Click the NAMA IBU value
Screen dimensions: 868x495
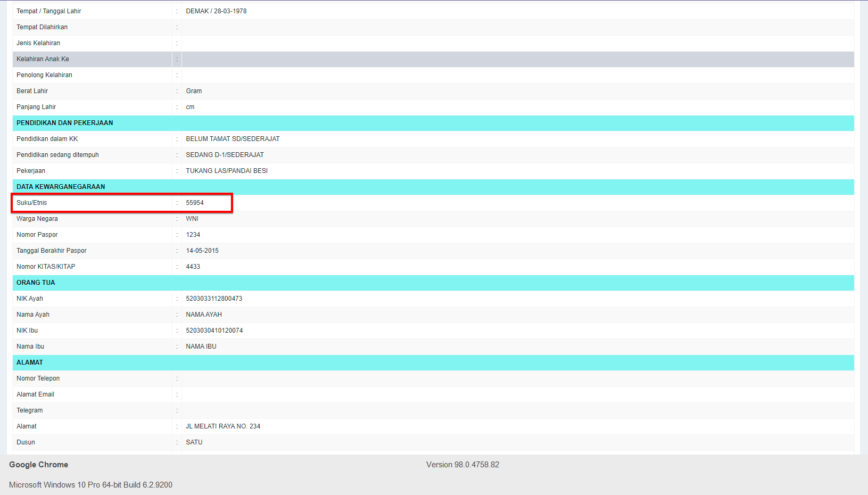200,346
